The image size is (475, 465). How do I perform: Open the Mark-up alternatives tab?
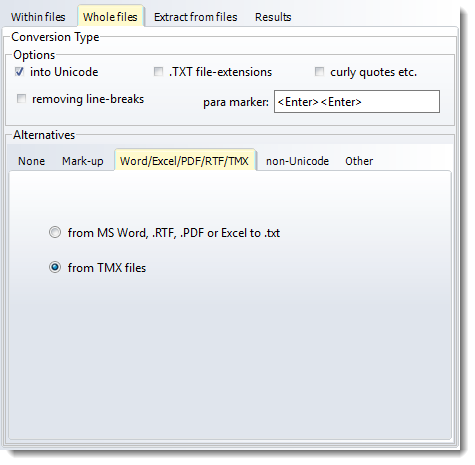point(83,161)
